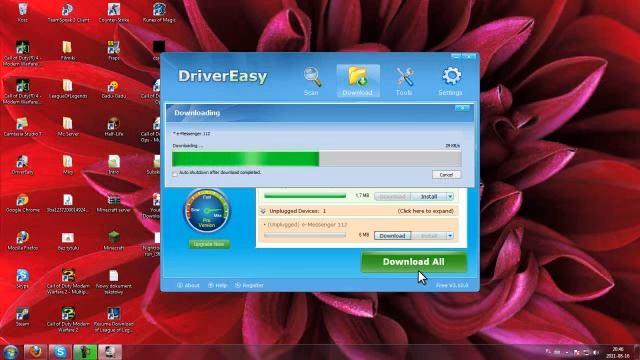Open the About link
Image resolution: width=640 pixels, height=360 pixels.
click(188, 285)
